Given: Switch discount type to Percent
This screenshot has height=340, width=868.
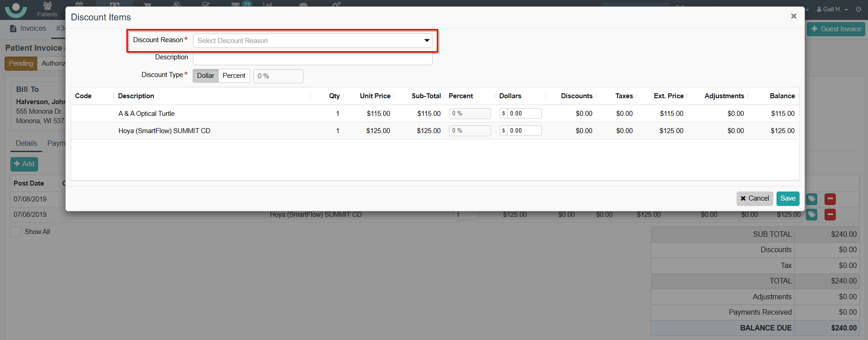Looking at the screenshot, I should (234, 76).
